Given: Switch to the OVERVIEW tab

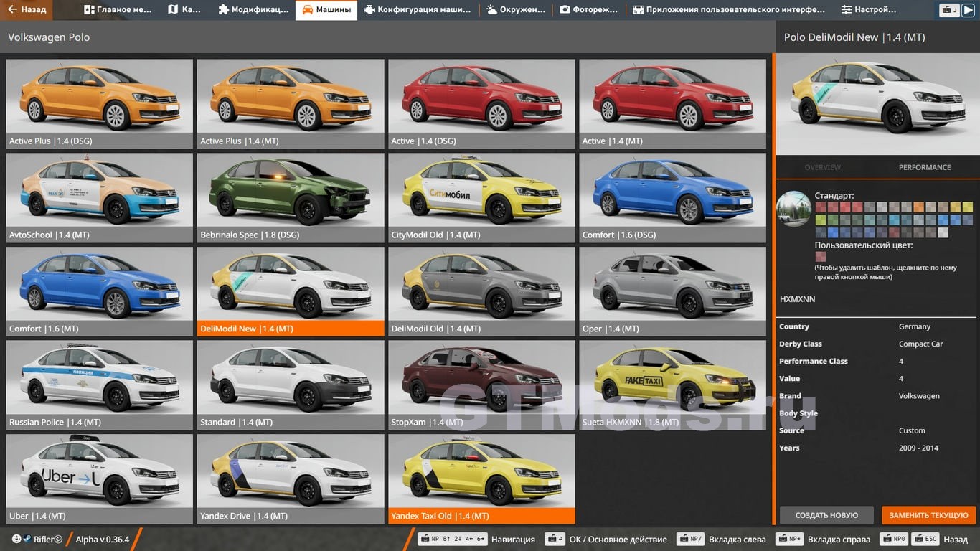Looking at the screenshot, I should tap(823, 167).
